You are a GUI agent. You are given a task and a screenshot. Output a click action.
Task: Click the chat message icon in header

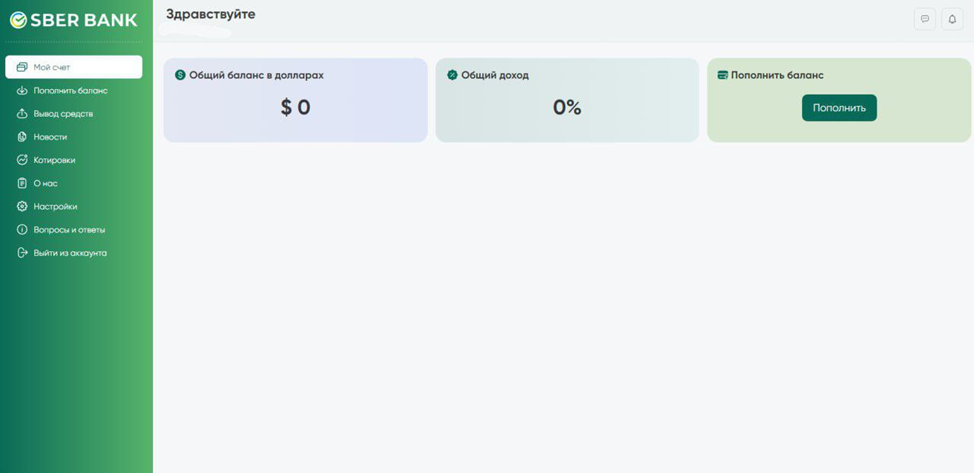[x=925, y=19]
